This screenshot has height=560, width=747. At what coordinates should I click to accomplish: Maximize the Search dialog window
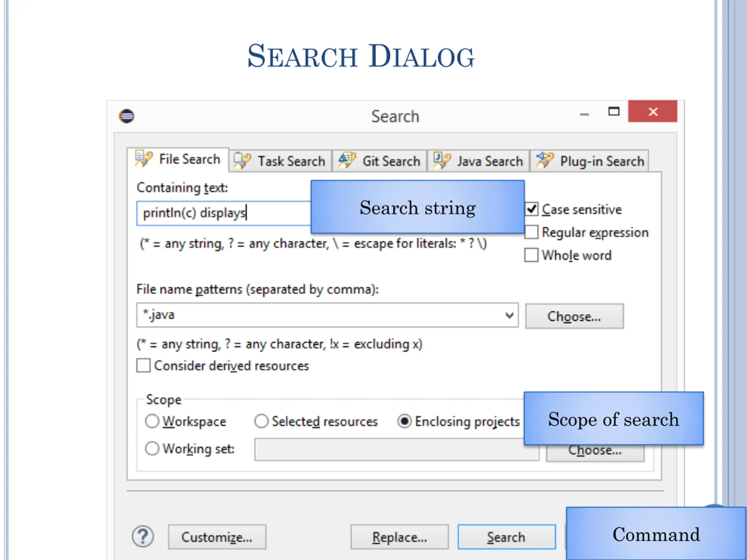pyautogui.click(x=614, y=111)
